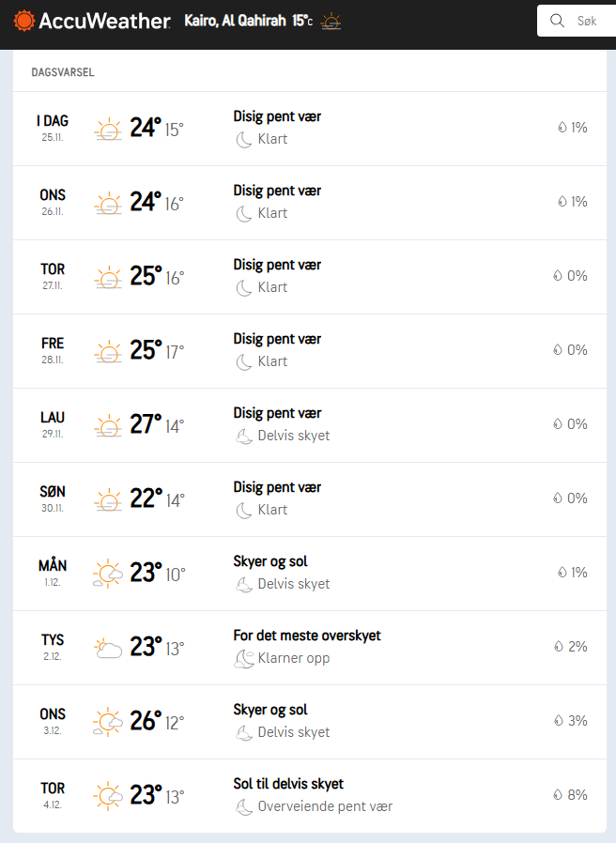Click the raindrop icon next to 3%
The height and width of the screenshot is (843, 616).
[x=559, y=721]
